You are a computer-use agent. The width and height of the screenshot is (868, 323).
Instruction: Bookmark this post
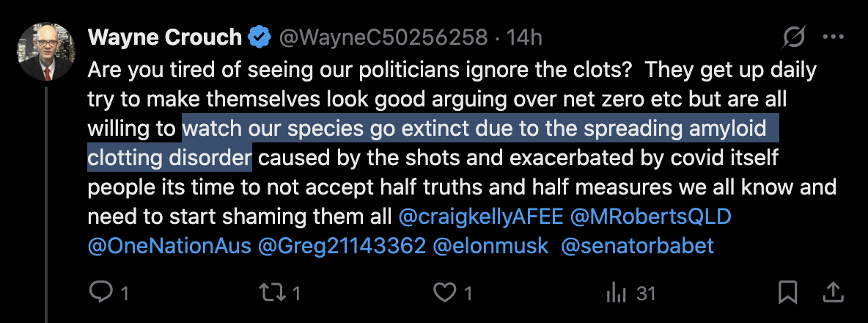pos(788,293)
